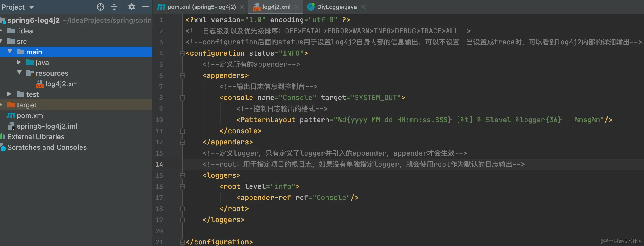
Task: Hide the Project panel with minimize icon
Action: click(145, 7)
